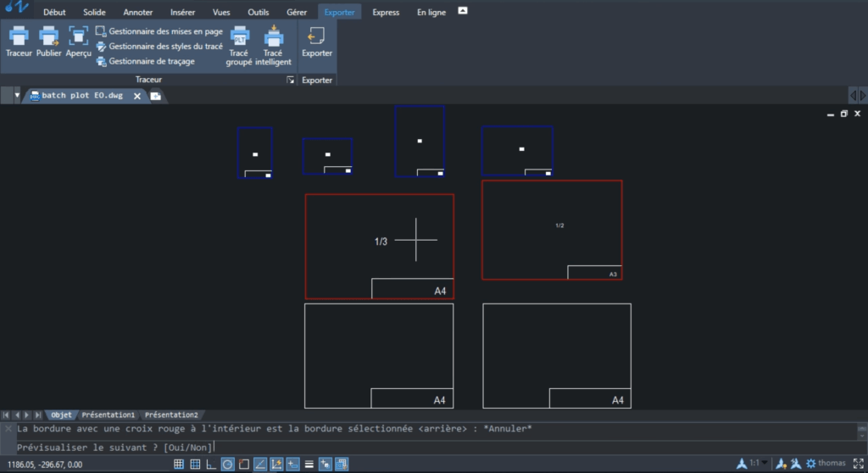Viewport: 868px width, 473px height.
Task: Select the Exporter ribbon tab
Action: [x=339, y=12]
